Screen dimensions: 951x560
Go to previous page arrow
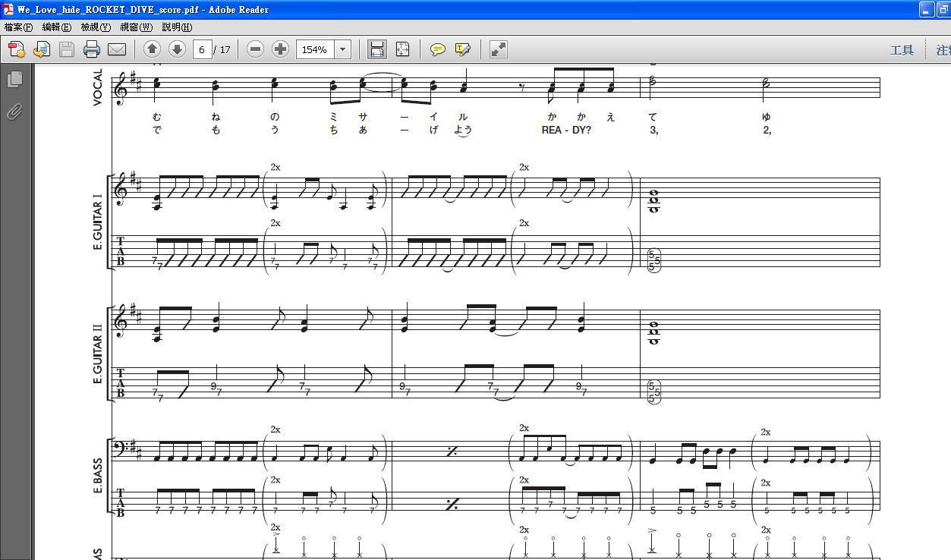[152, 49]
